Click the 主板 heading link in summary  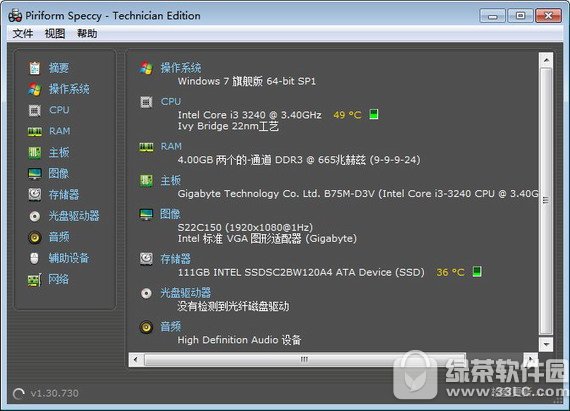click(x=170, y=180)
